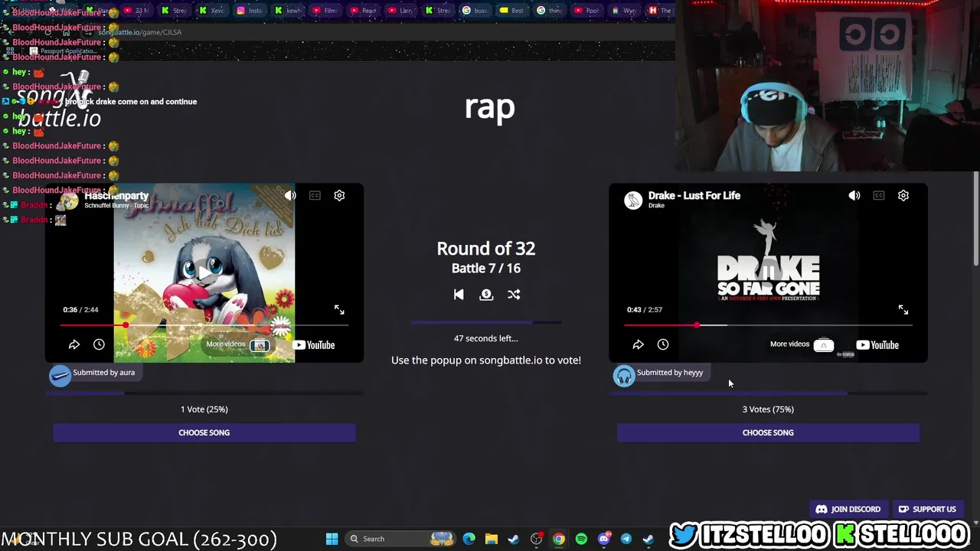Expand the Drake video to fullscreen
Viewport: 980px width, 551px height.
pos(903,309)
